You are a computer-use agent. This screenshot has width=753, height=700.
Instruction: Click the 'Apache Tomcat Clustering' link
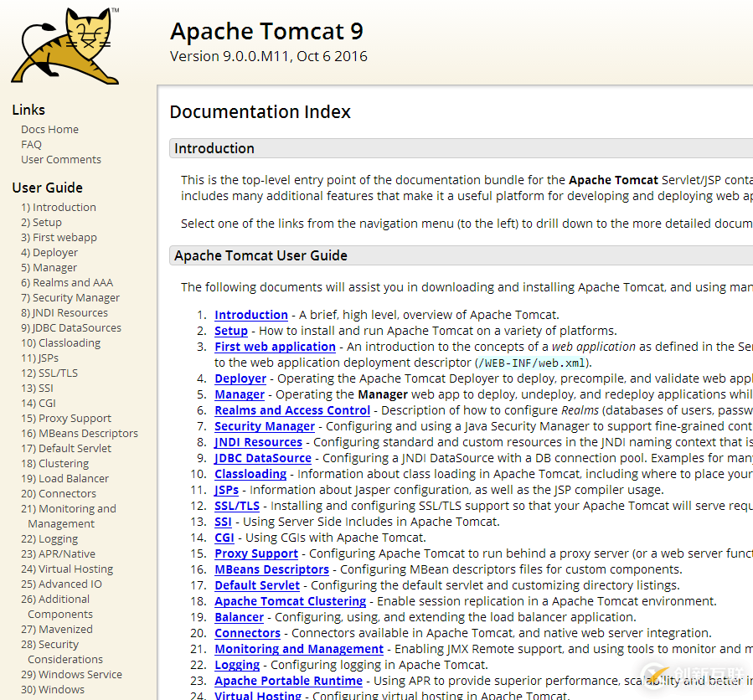point(290,601)
